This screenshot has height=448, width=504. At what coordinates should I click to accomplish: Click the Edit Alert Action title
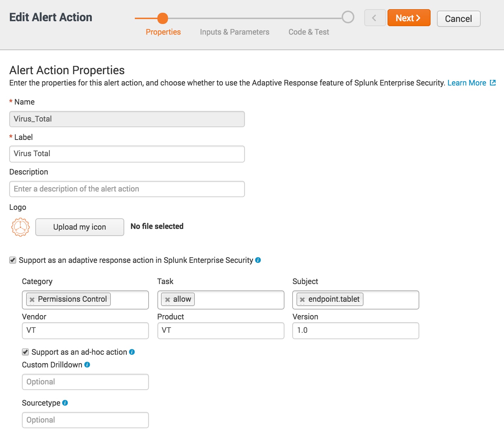pos(51,17)
